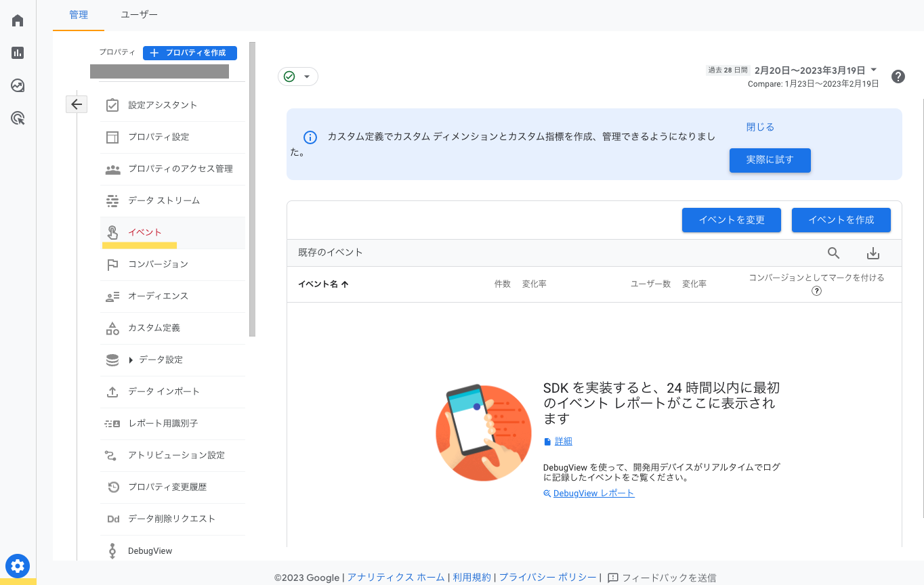
Task: Click the 件数 column header
Action: point(503,284)
